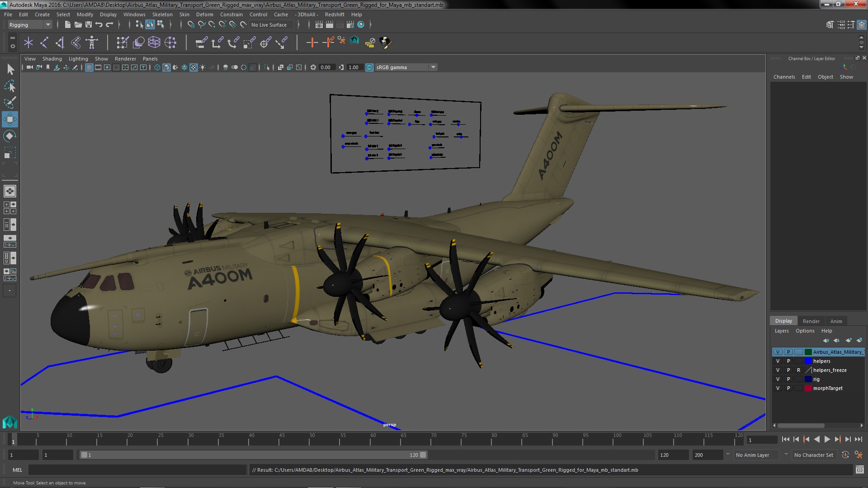Click the Parent constraint shelf icon
The width and height of the screenshot is (868, 488).
coord(201,42)
